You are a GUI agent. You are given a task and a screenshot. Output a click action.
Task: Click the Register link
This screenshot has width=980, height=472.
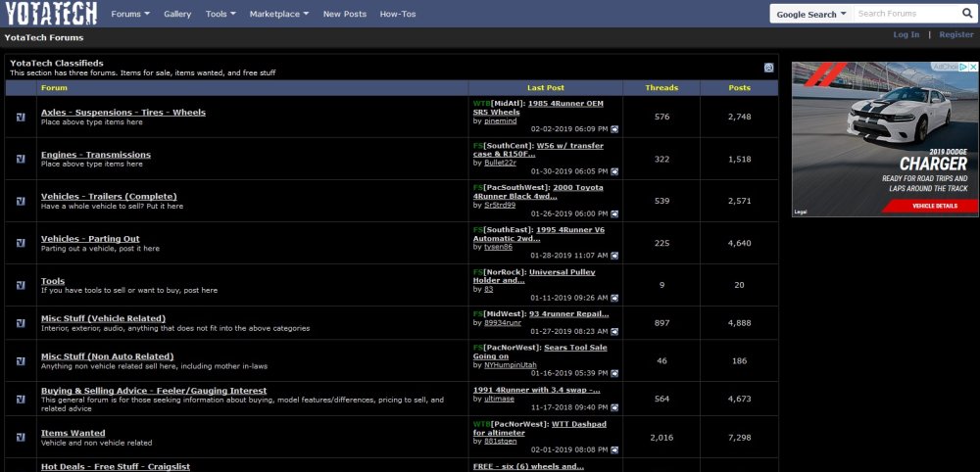click(956, 34)
